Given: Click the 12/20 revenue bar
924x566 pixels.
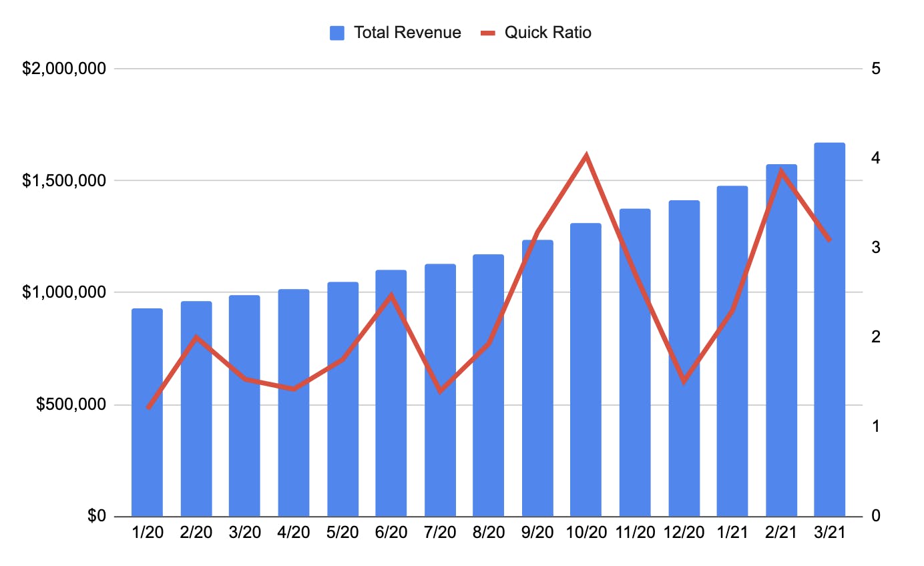Looking at the screenshot, I should (x=684, y=358).
